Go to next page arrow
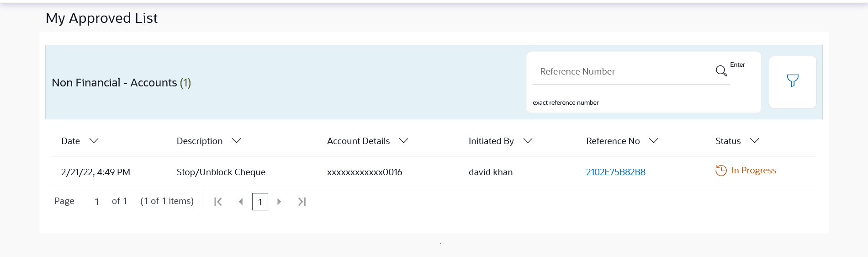This screenshot has height=257, width=868. click(x=279, y=202)
